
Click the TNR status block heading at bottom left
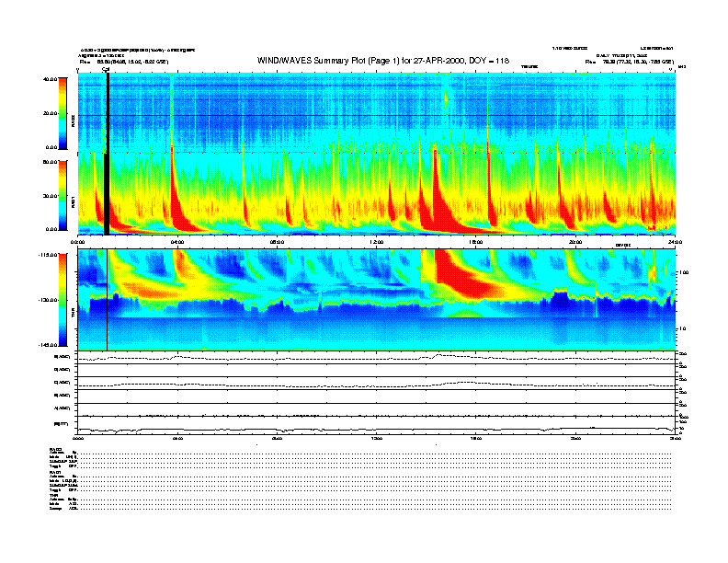(53, 495)
